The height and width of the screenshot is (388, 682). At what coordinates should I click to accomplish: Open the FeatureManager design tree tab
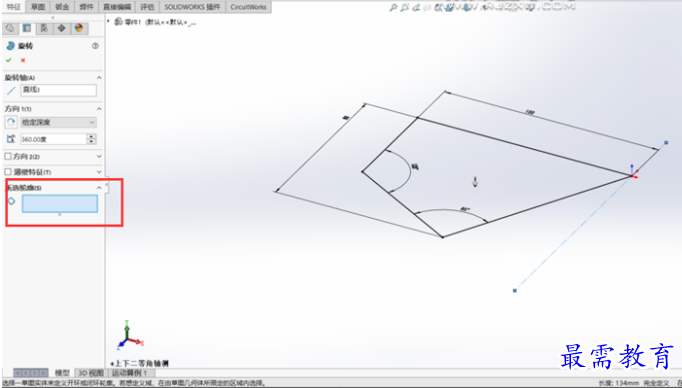point(10,28)
